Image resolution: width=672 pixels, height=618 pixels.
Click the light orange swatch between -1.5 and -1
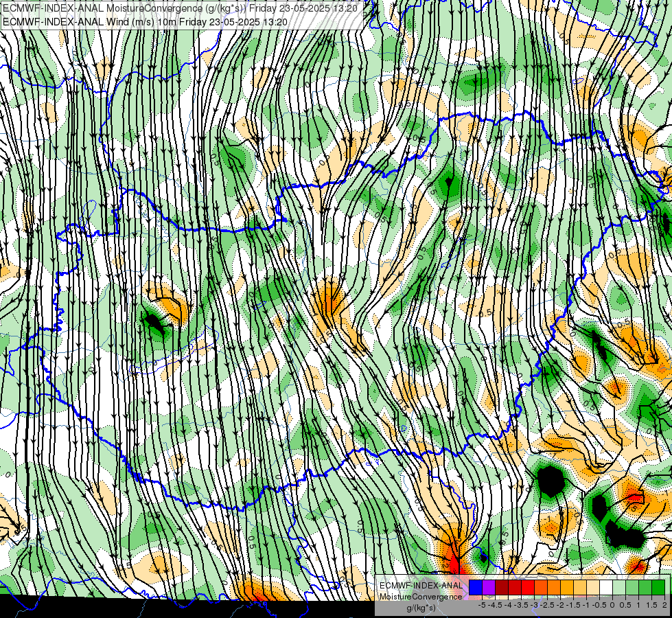580,588
